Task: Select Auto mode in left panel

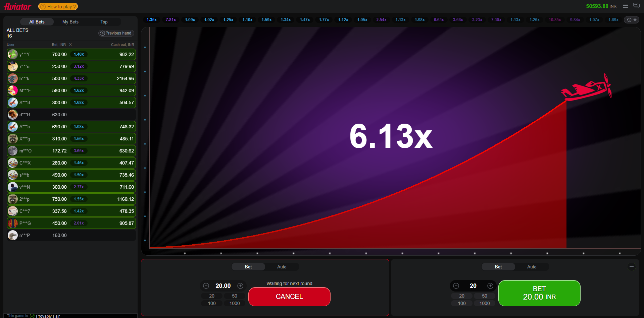Action: tap(282, 267)
